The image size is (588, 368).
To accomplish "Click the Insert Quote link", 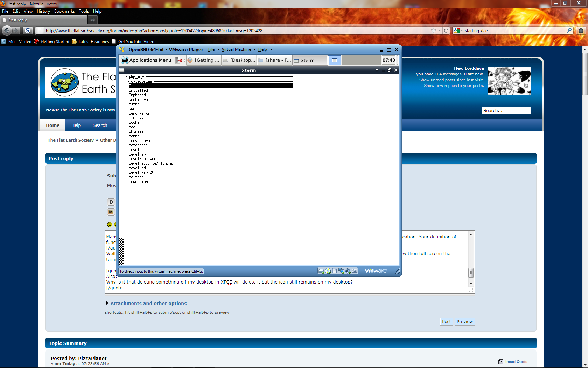I will (x=516, y=362).
